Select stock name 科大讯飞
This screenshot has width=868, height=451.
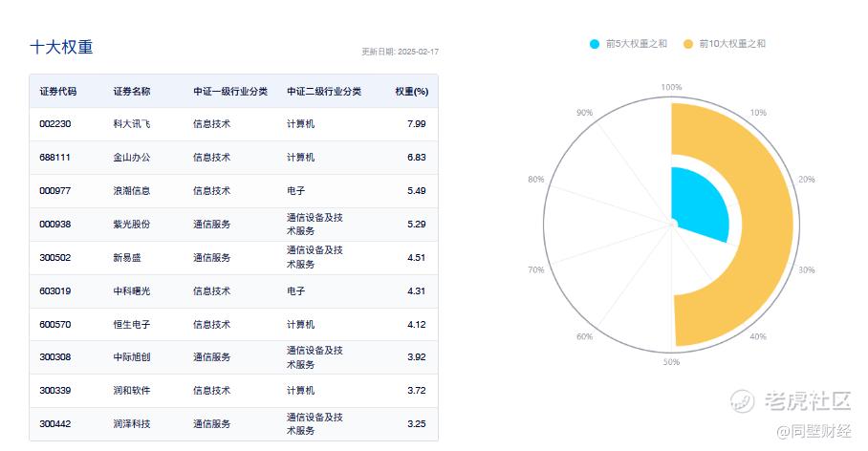(x=132, y=124)
